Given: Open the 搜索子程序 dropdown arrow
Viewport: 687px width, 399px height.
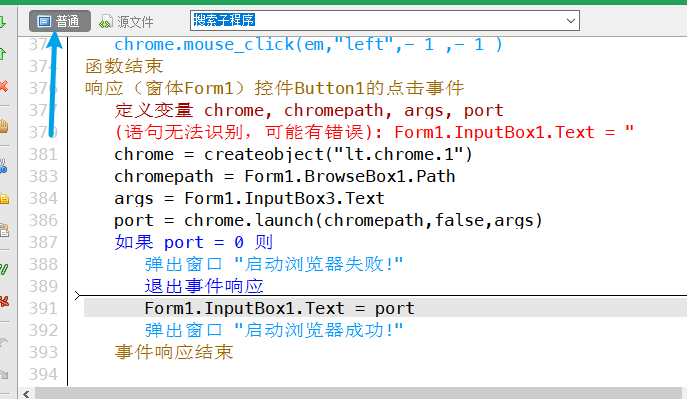Looking at the screenshot, I should [570, 21].
